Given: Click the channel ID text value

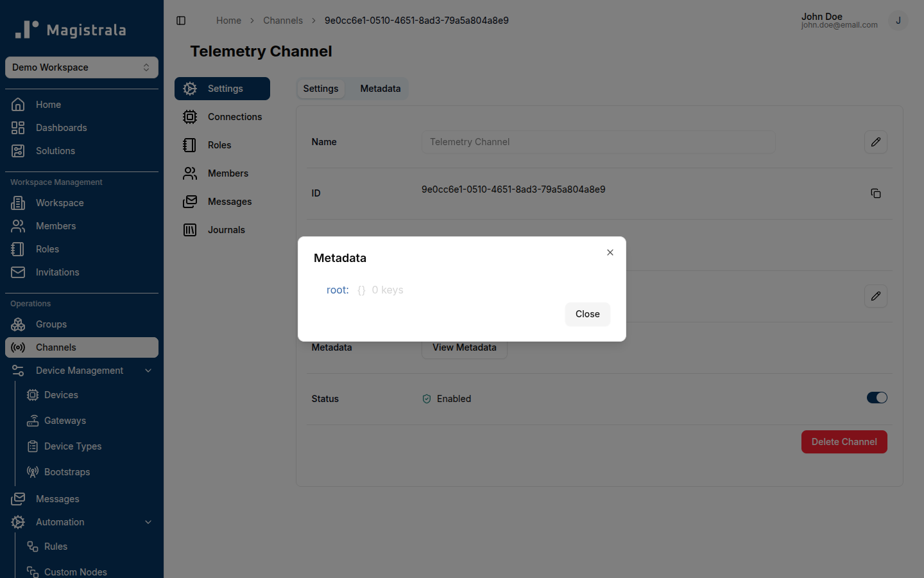Looking at the screenshot, I should click(513, 189).
